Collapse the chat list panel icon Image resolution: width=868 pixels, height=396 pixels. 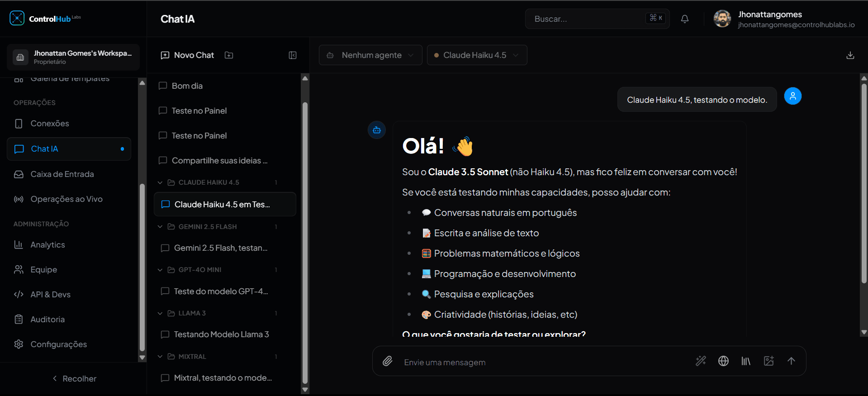coord(293,55)
